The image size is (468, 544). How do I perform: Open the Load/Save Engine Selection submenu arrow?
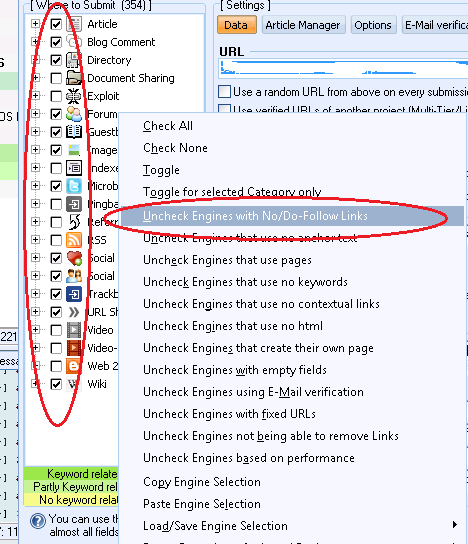coord(454,525)
